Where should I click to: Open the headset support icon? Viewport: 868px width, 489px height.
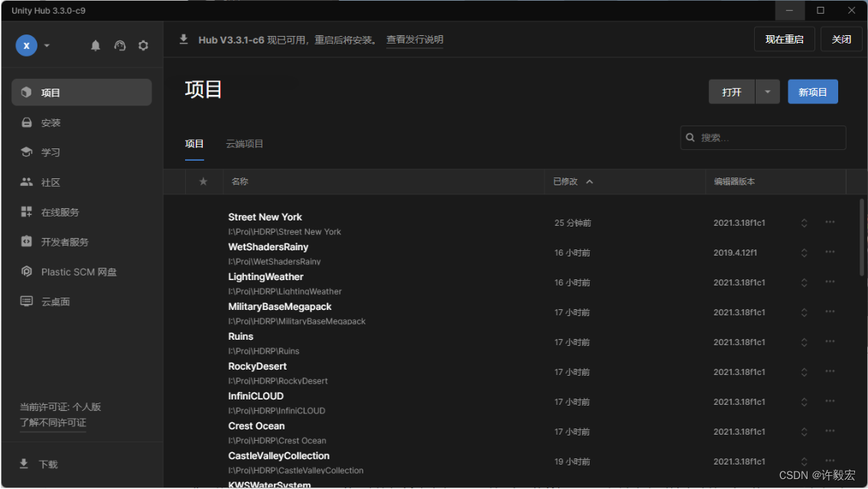pyautogui.click(x=119, y=45)
